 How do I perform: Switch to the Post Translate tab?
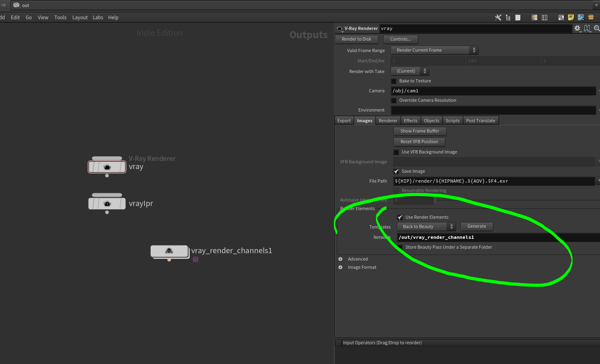(481, 121)
